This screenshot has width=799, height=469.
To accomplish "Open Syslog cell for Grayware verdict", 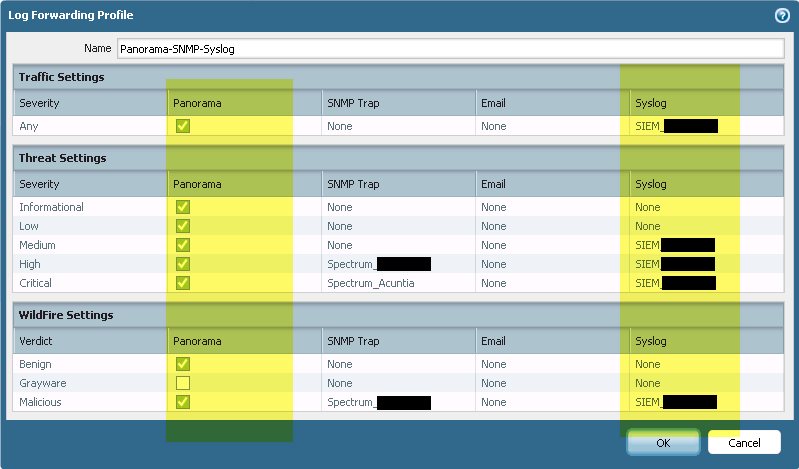I will pos(704,383).
